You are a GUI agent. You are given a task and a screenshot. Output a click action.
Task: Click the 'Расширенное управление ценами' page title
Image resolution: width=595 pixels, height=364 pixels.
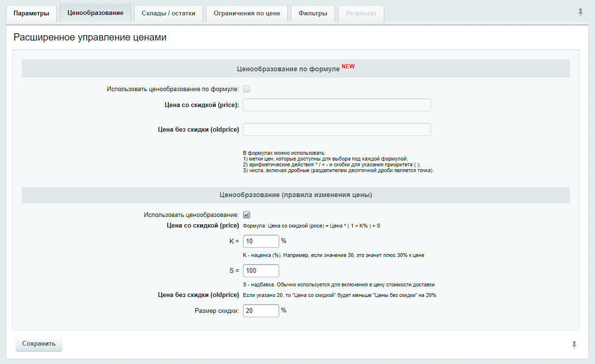(90, 38)
